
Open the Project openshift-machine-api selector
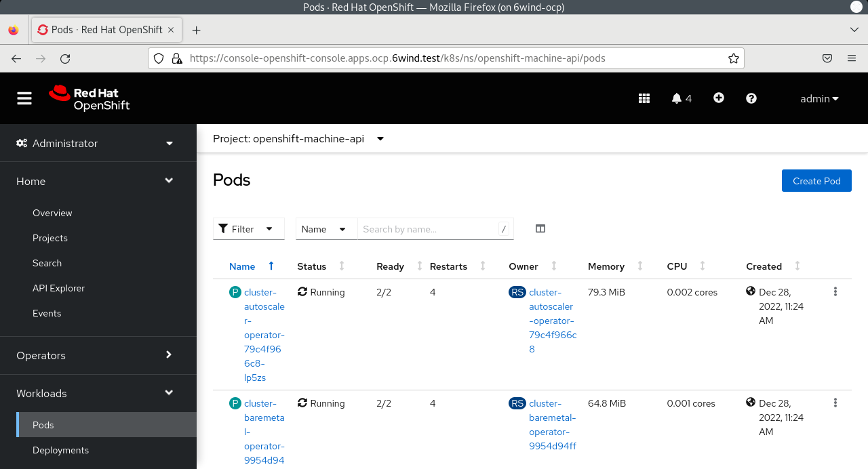(298, 138)
